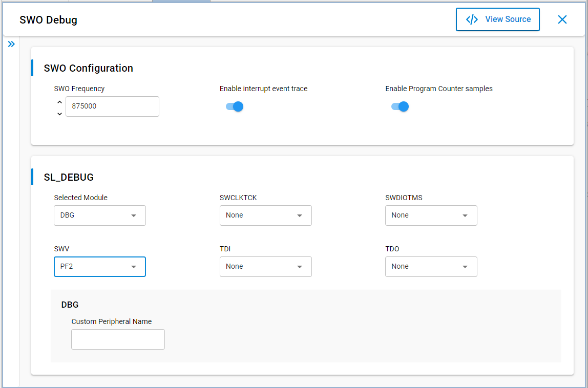Click the SWO Debug panel title
Viewport: 588px width, 388px height.
click(48, 20)
